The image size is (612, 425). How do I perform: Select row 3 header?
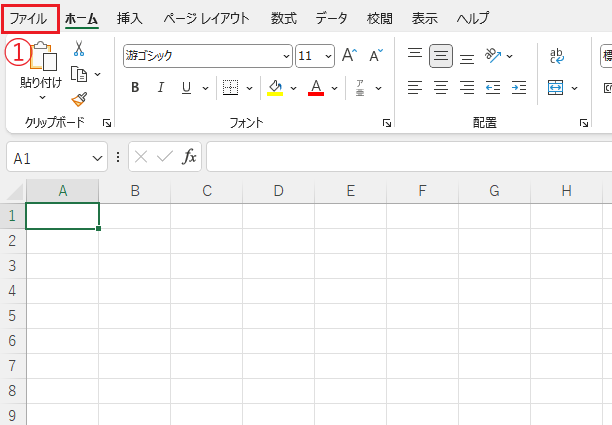[12, 266]
